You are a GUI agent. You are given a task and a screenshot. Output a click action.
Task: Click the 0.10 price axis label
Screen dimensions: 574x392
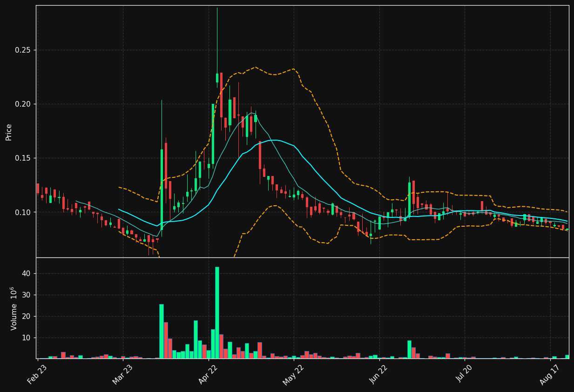(x=23, y=212)
